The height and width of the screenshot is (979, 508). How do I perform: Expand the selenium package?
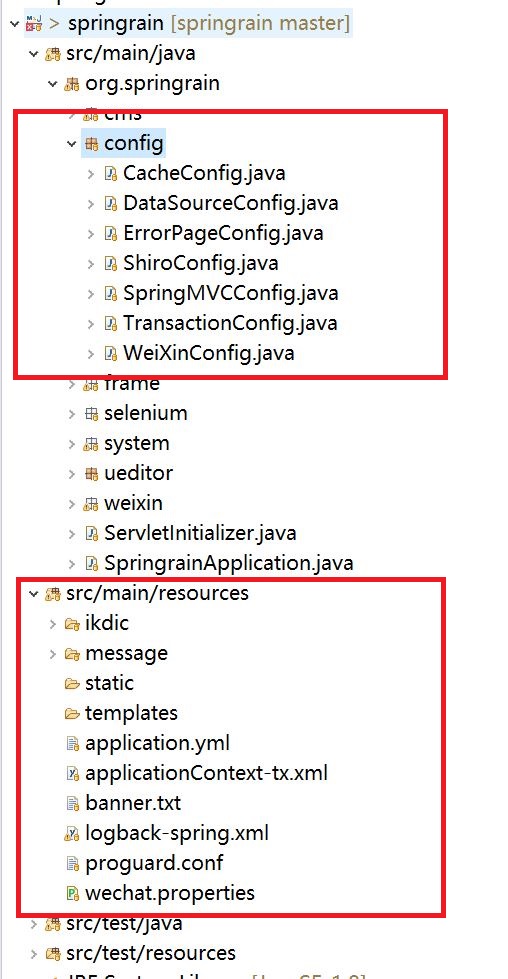coord(72,413)
